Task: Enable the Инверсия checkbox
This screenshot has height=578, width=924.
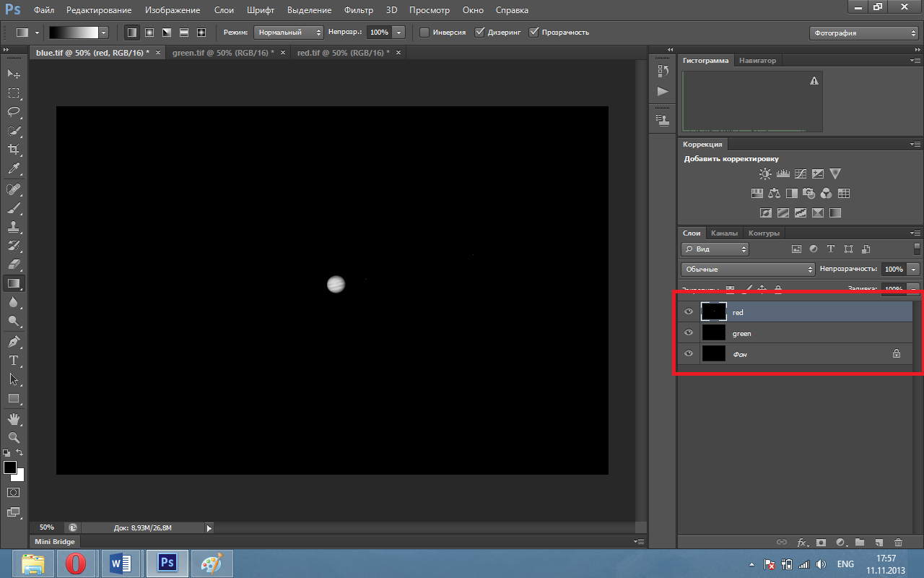Action: pyautogui.click(x=424, y=33)
